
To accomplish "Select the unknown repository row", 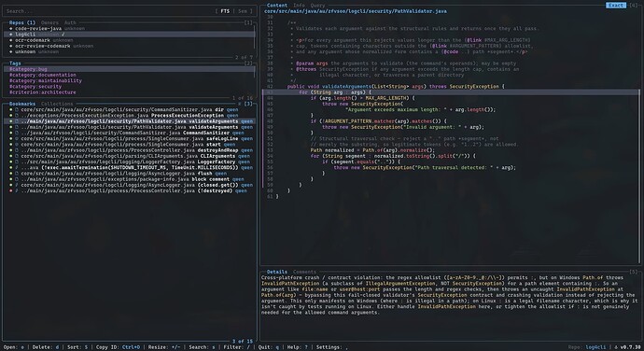I will click(130, 51).
